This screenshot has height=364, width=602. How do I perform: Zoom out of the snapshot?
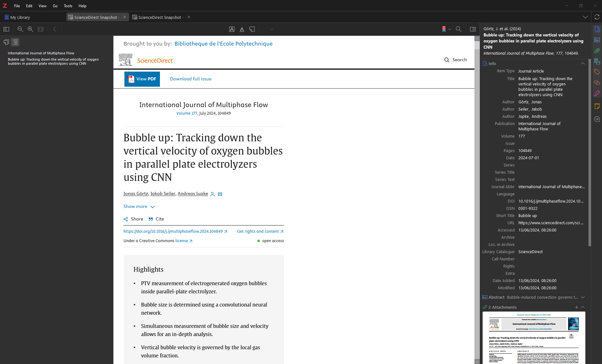click(x=20, y=29)
